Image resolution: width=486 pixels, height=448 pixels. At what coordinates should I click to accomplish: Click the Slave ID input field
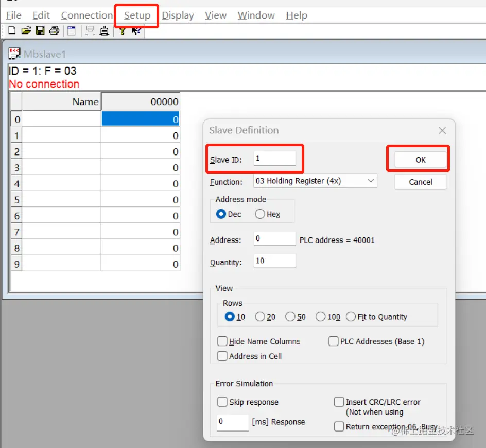pyautogui.click(x=275, y=158)
